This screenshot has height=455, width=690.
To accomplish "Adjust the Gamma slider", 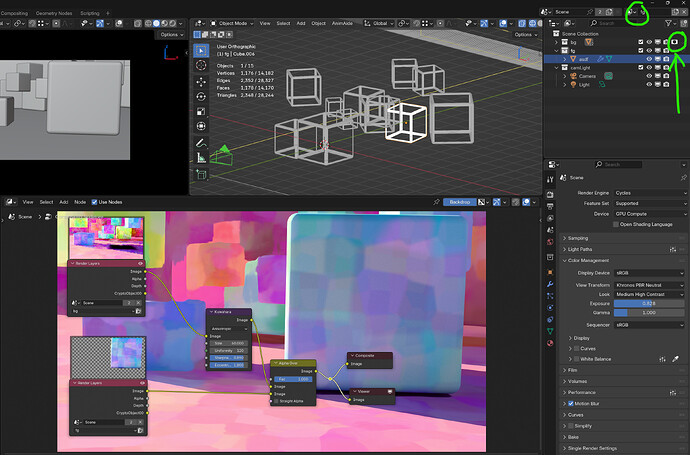I will pyautogui.click(x=649, y=312).
